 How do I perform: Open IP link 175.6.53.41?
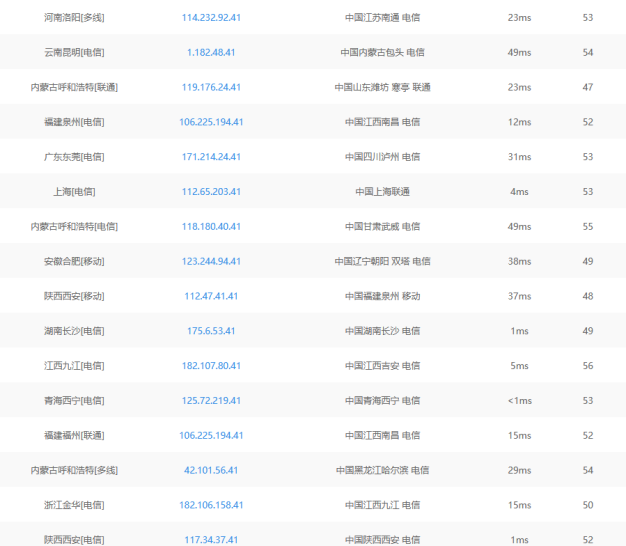tap(211, 331)
